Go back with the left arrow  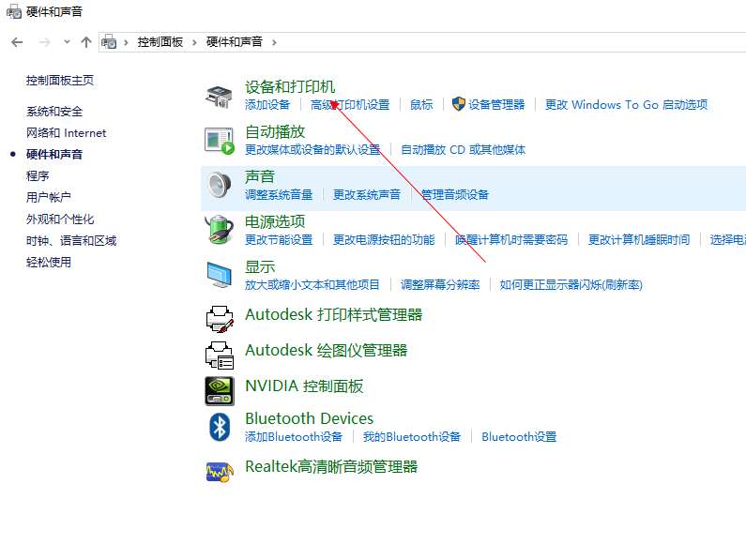click(x=17, y=42)
